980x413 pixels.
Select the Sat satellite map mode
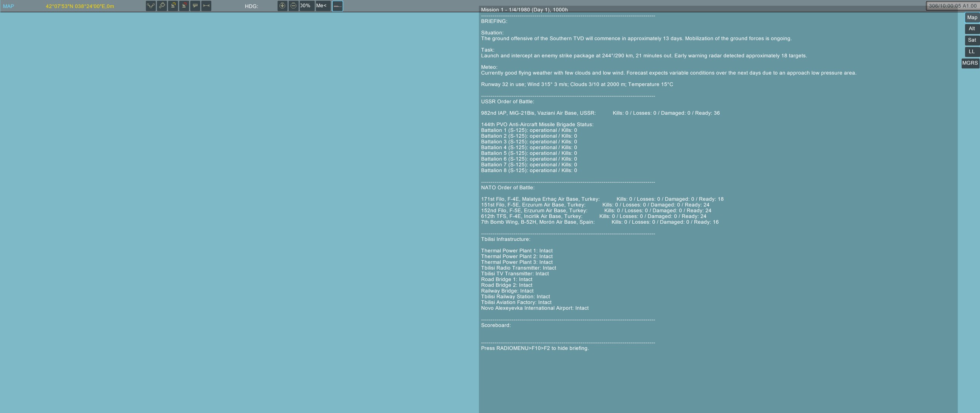972,40
